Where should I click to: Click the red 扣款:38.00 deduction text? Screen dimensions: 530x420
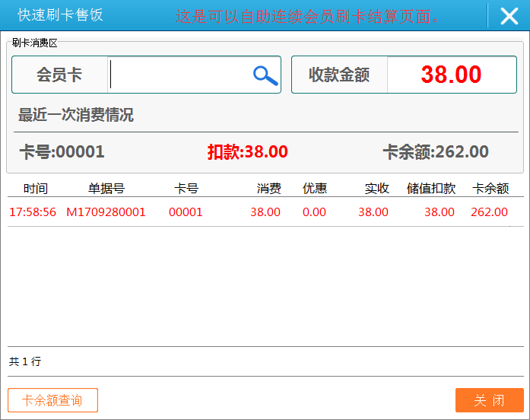[x=247, y=152]
